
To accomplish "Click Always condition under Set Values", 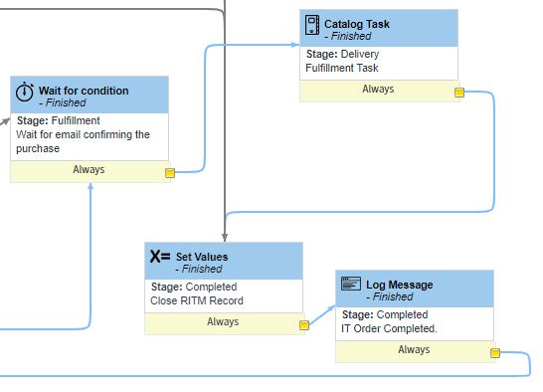I will click(223, 322).
